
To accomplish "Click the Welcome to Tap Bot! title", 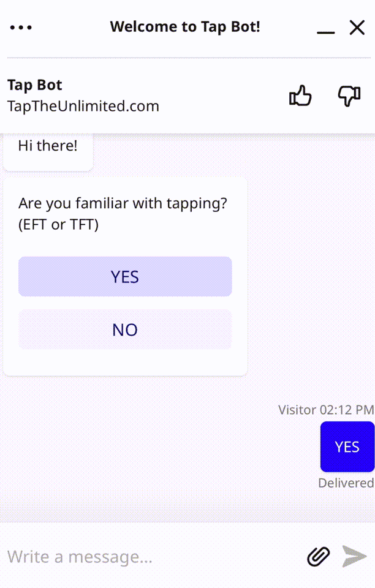I will pyautogui.click(x=184, y=27).
